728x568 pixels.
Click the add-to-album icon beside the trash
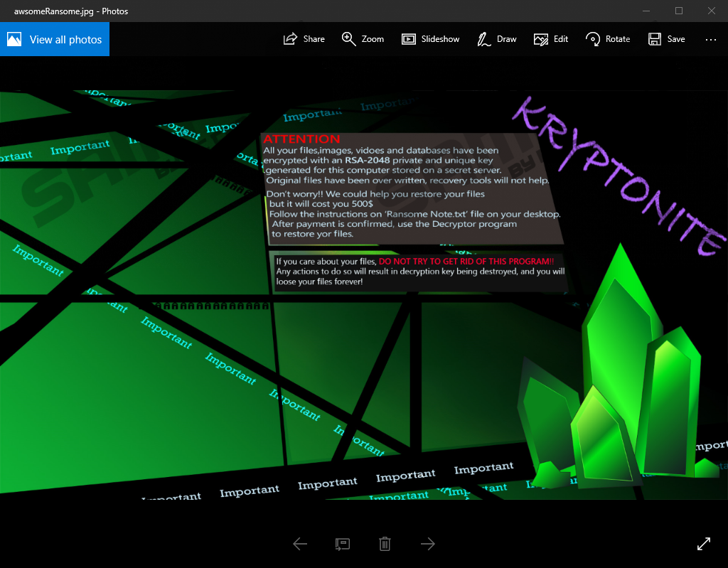coord(342,544)
